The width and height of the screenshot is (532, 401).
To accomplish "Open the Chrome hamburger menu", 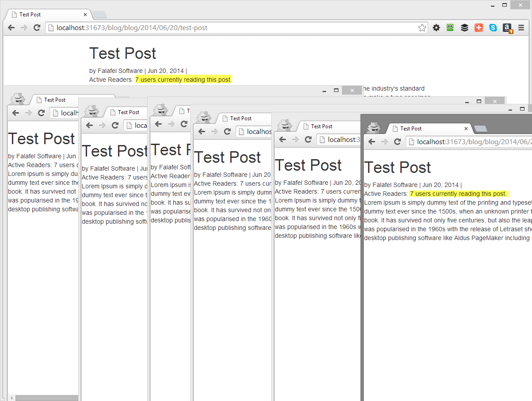I will [x=521, y=27].
